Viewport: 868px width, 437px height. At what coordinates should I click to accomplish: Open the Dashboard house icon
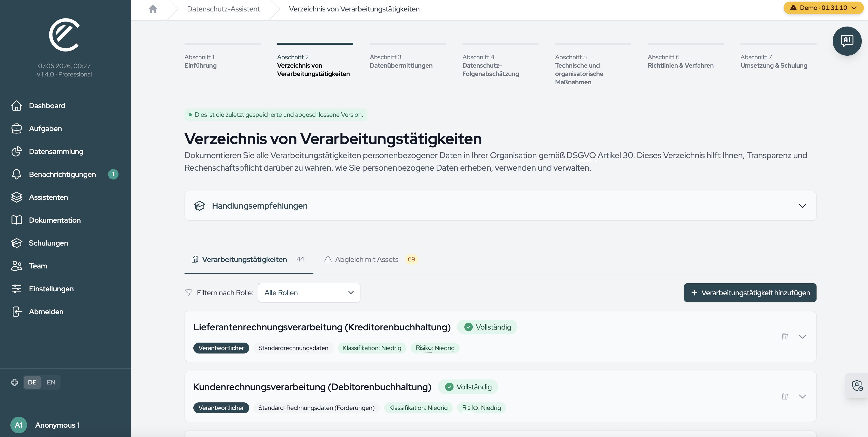[x=17, y=106]
